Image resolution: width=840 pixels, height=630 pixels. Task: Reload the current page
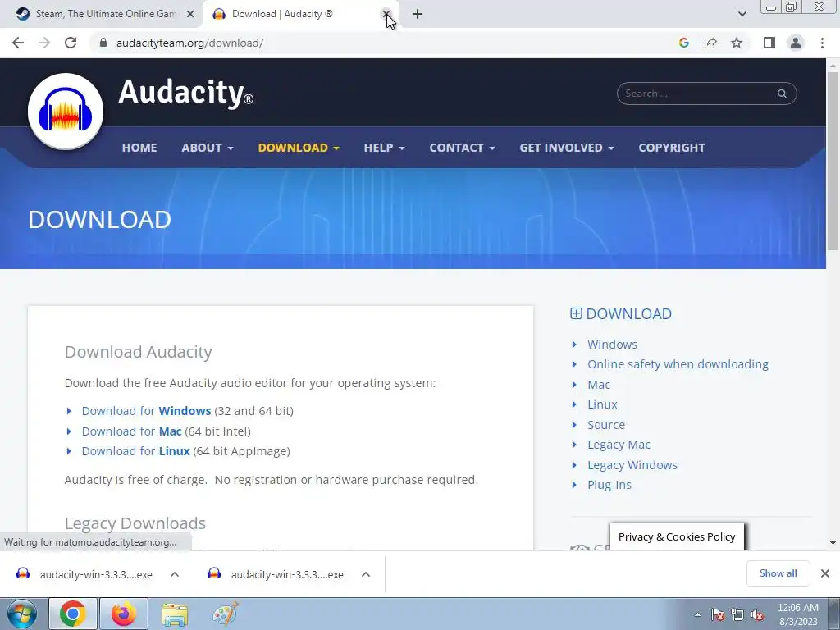[71, 43]
